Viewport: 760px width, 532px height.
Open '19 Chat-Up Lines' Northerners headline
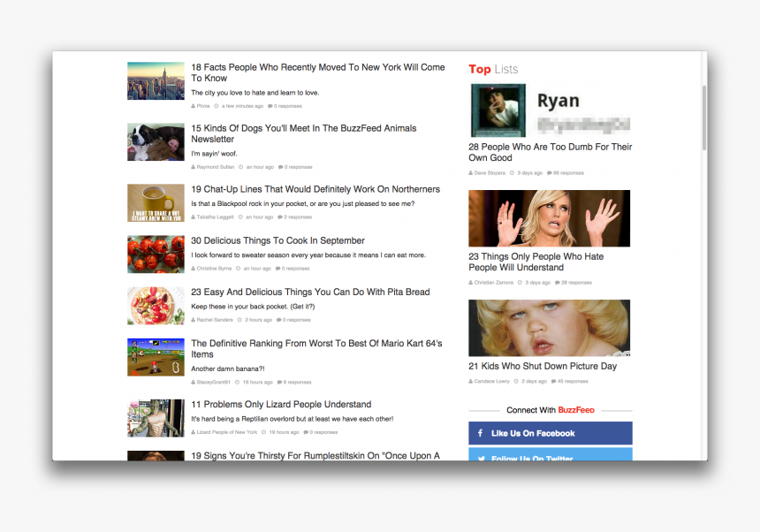pos(315,189)
